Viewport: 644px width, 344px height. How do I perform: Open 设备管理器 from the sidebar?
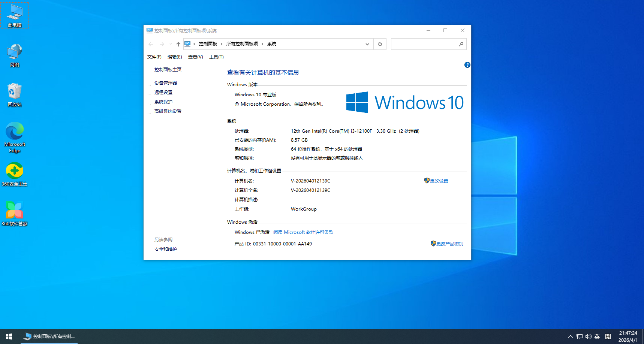[x=165, y=83]
